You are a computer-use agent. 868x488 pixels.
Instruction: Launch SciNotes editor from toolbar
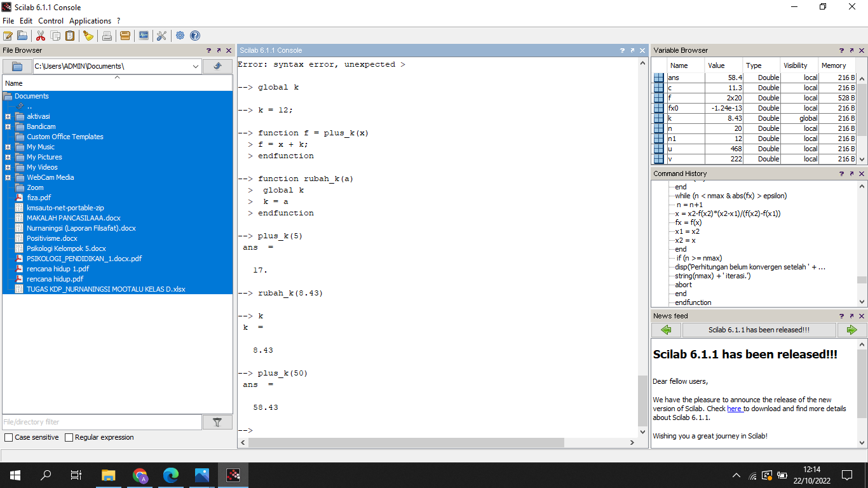[8, 36]
